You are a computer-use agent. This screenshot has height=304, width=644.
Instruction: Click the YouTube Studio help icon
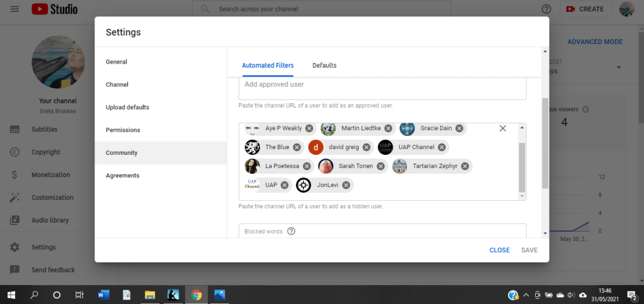point(546,9)
